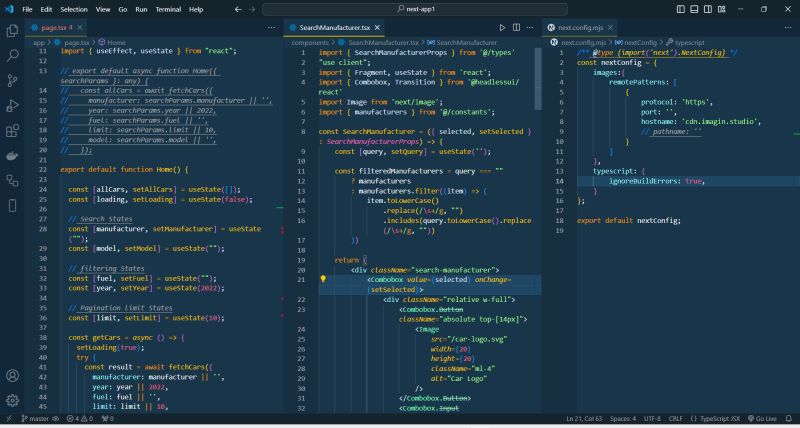Image resolution: width=800 pixels, height=428 pixels.
Task: Switch to the page.tsx tab
Action: click(x=56, y=28)
